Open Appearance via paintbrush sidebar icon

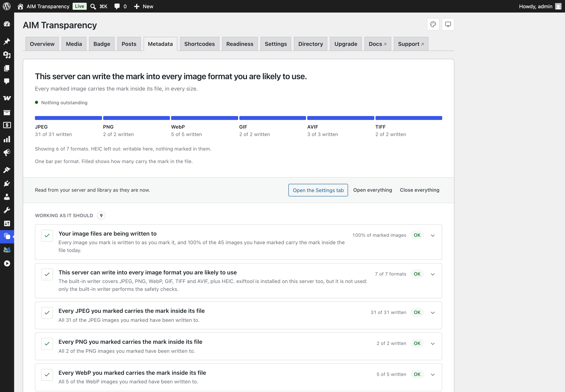(x=7, y=170)
